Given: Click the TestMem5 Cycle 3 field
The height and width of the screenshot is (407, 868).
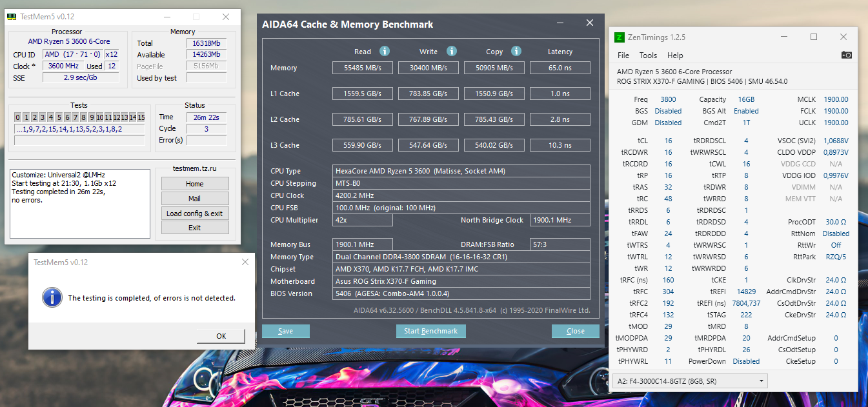Looking at the screenshot, I should click(x=207, y=128).
